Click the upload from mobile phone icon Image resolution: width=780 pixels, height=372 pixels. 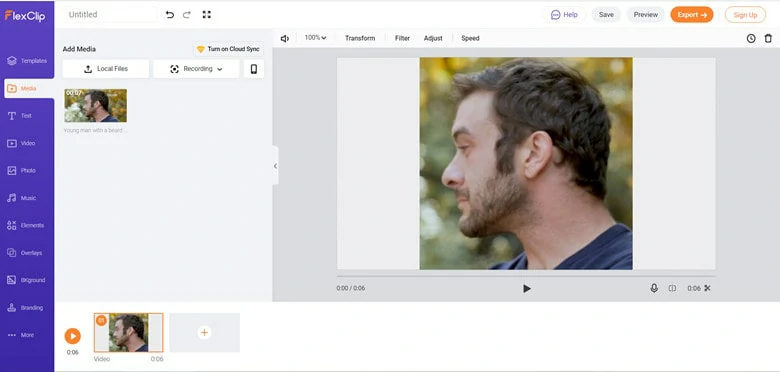254,69
